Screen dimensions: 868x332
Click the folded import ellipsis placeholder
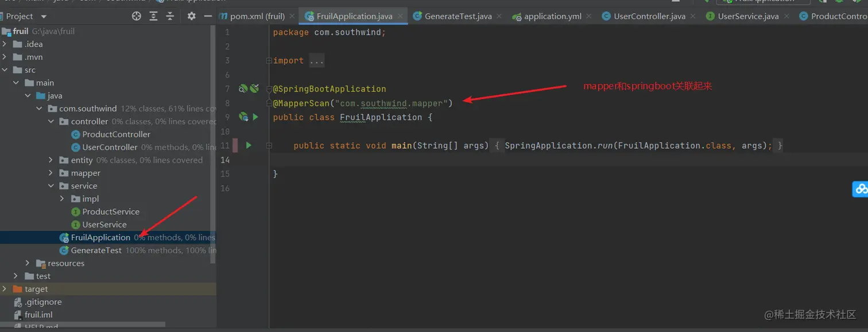point(316,60)
